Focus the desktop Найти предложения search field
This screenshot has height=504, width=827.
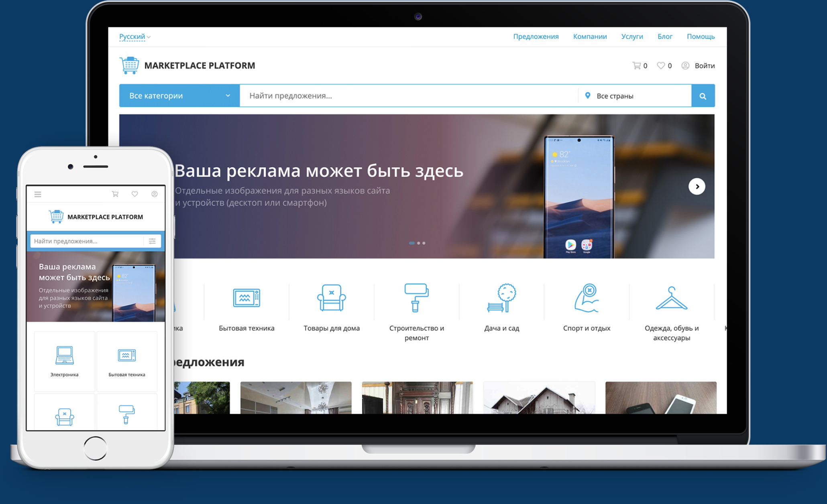409,96
